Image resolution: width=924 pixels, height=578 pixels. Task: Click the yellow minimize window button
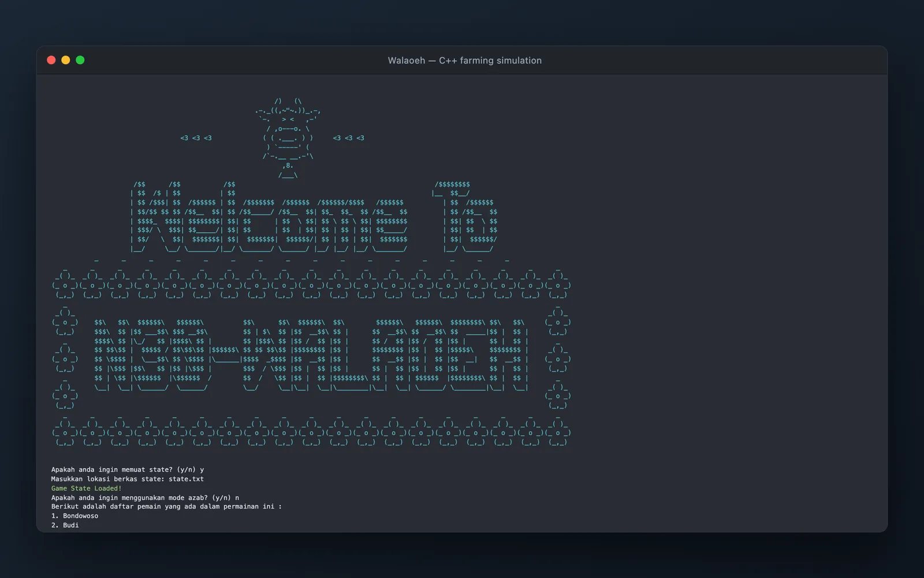[66, 60]
